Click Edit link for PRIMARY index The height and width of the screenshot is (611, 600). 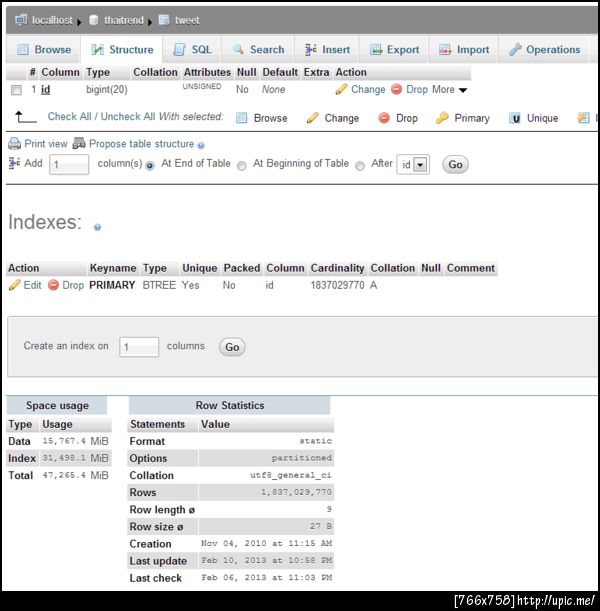[x=32, y=285]
